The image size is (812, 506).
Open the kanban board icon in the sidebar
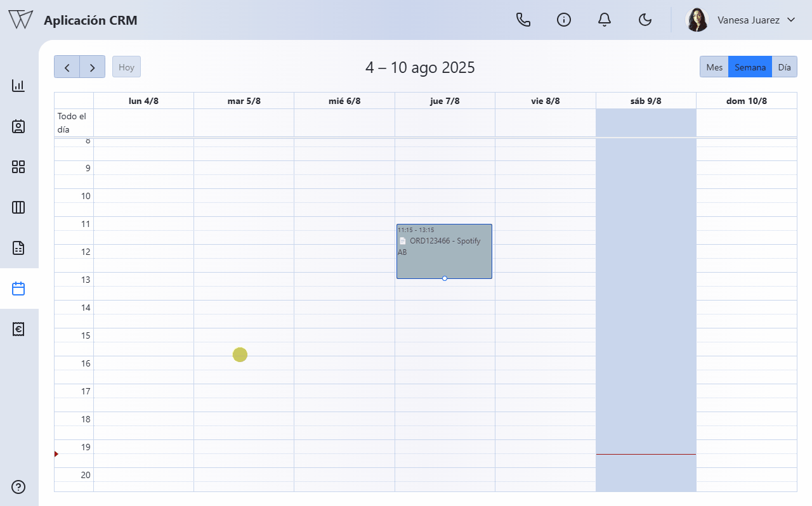[x=18, y=207]
